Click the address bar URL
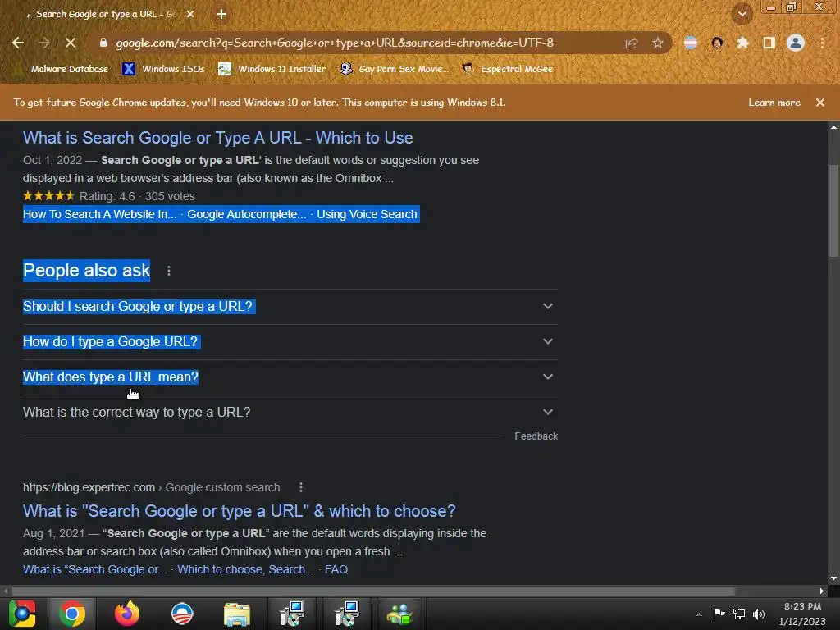Screen dimensions: 840x630 pos(335,43)
